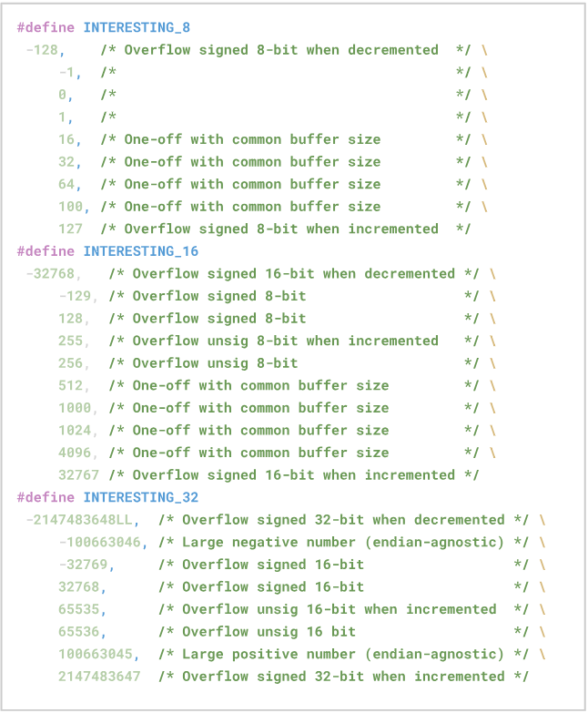Click the #define keyword before INTERESTING_32

point(46,497)
